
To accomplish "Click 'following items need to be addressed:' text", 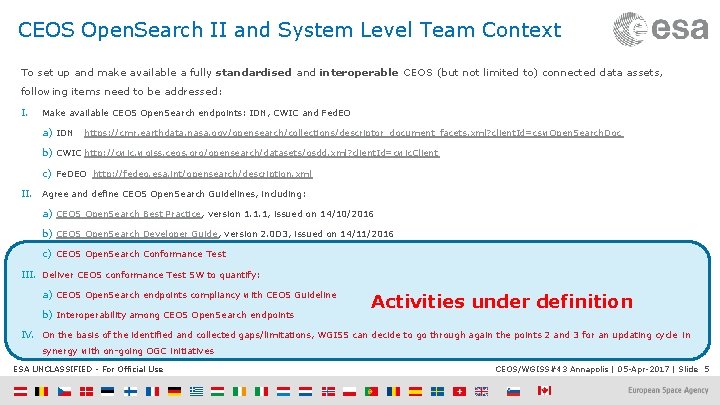I will pyautogui.click(x=121, y=91).
